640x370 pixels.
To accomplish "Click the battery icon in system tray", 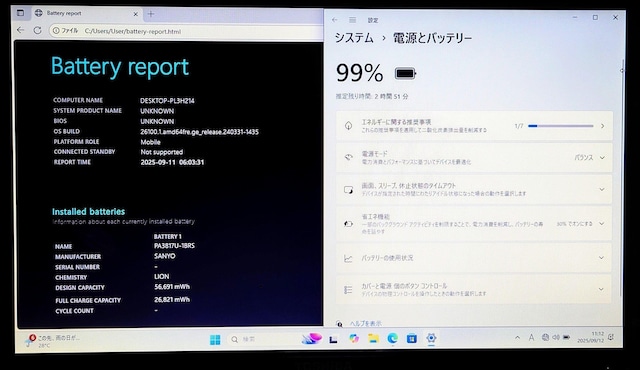I will coord(567,337).
